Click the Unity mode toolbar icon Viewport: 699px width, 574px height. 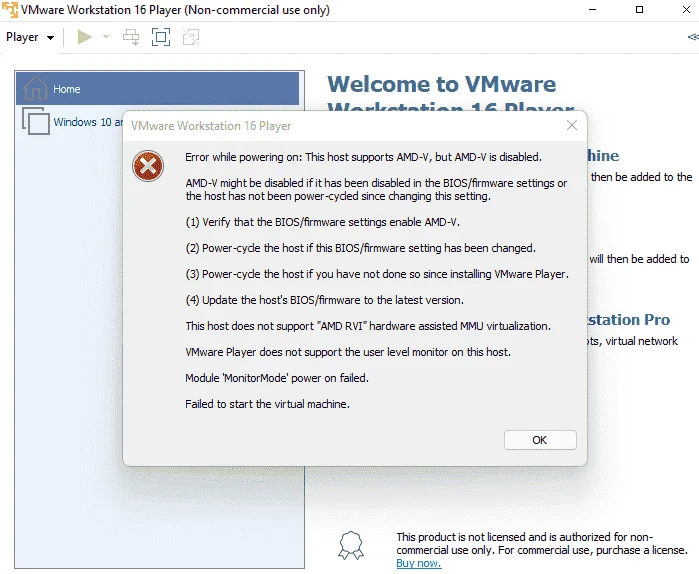tap(191, 37)
